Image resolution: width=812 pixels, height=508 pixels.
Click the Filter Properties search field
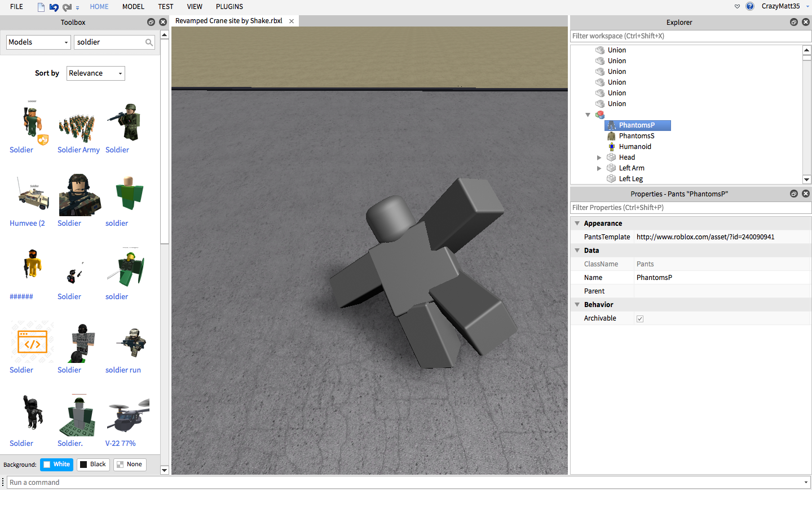(x=691, y=208)
